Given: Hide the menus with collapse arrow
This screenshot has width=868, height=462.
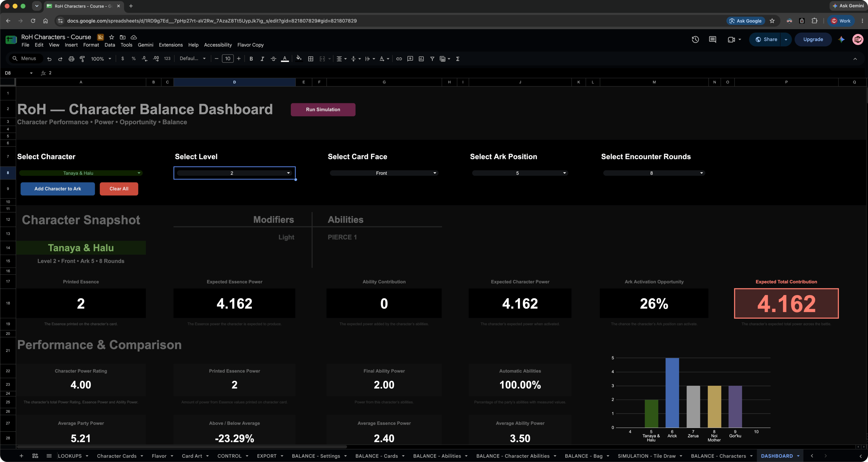Looking at the screenshot, I should coord(855,59).
